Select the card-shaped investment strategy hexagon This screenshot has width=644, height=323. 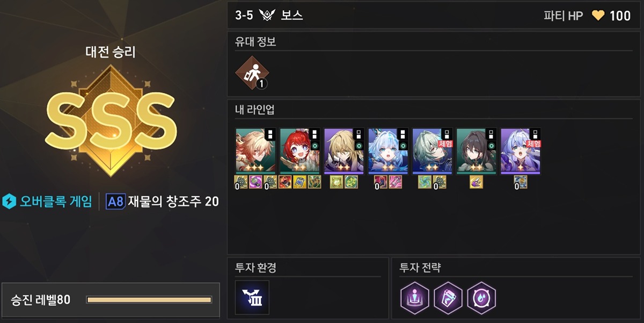click(x=448, y=297)
